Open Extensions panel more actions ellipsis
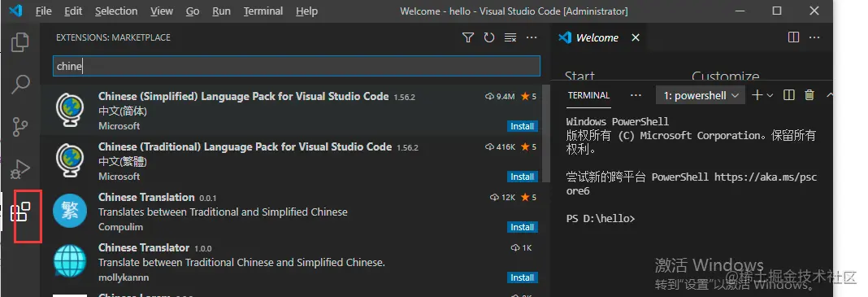The width and height of the screenshot is (868, 297). (x=532, y=37)
